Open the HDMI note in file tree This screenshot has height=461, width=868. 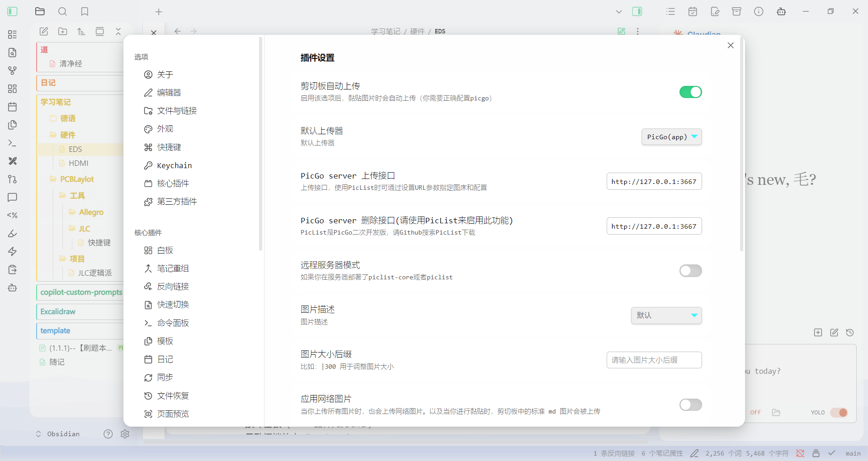pyautogui.click(x=78, y=163)
